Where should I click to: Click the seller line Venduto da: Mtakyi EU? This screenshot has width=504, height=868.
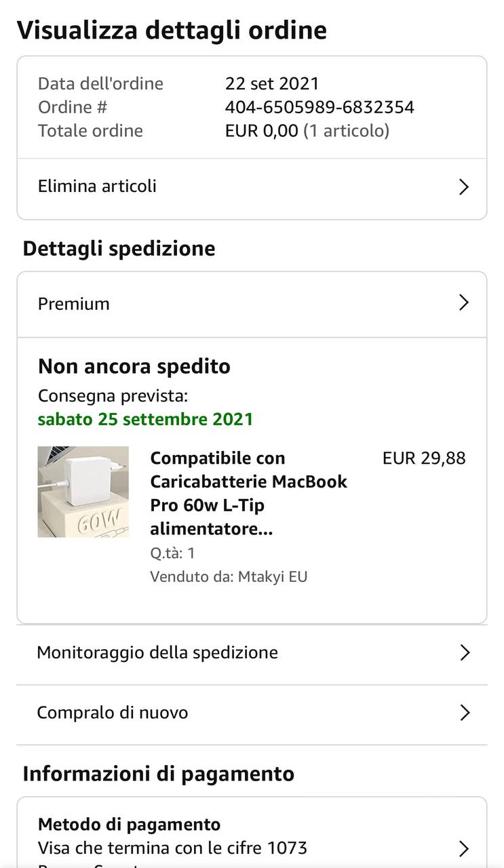click(229, 577)
